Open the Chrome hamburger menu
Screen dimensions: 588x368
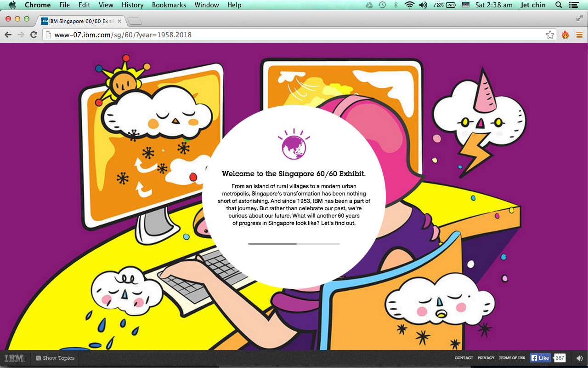pyautogui.click(x=579, y=35)
